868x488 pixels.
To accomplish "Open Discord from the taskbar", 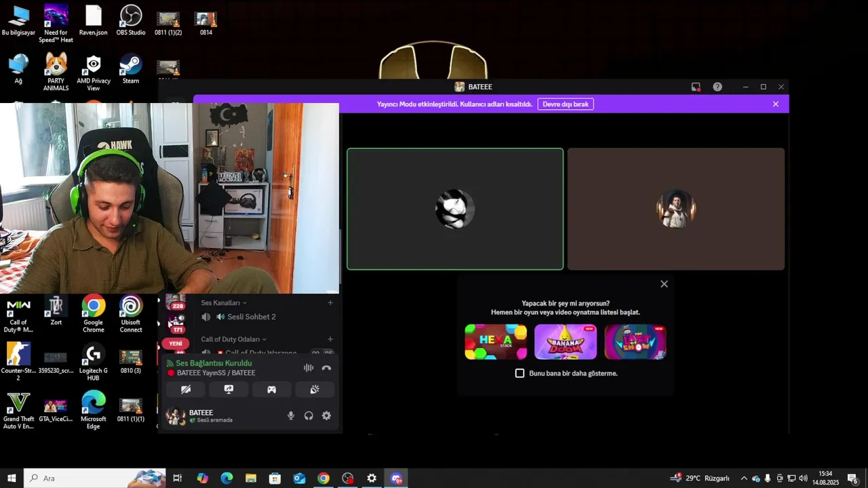I will 397,478.
